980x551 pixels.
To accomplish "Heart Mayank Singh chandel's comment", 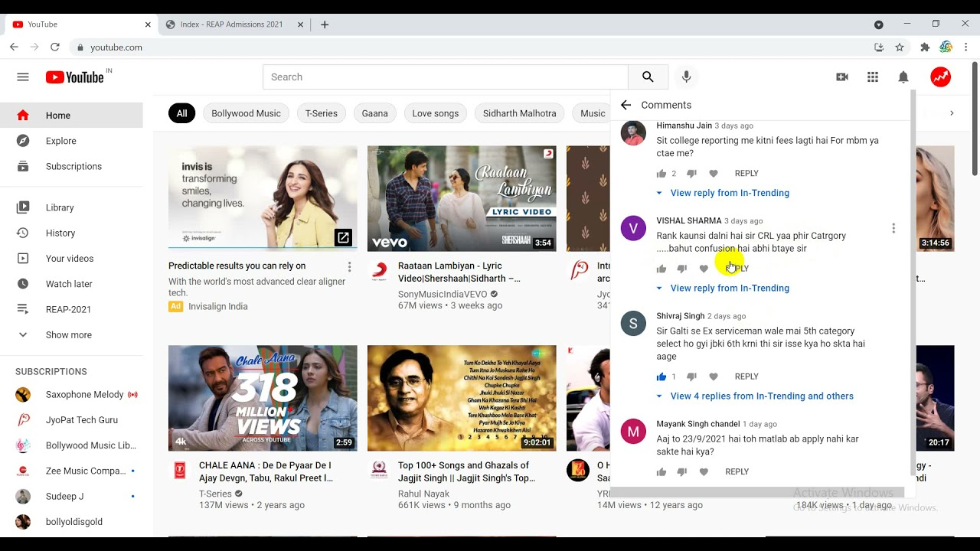I will click(704, 472).
